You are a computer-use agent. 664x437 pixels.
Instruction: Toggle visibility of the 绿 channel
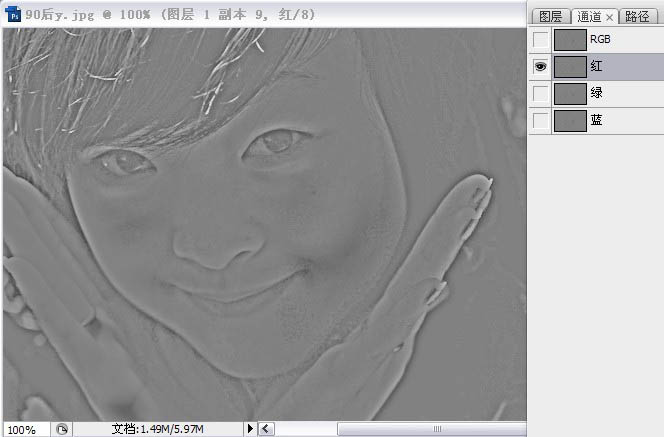(x=540, y=94)
